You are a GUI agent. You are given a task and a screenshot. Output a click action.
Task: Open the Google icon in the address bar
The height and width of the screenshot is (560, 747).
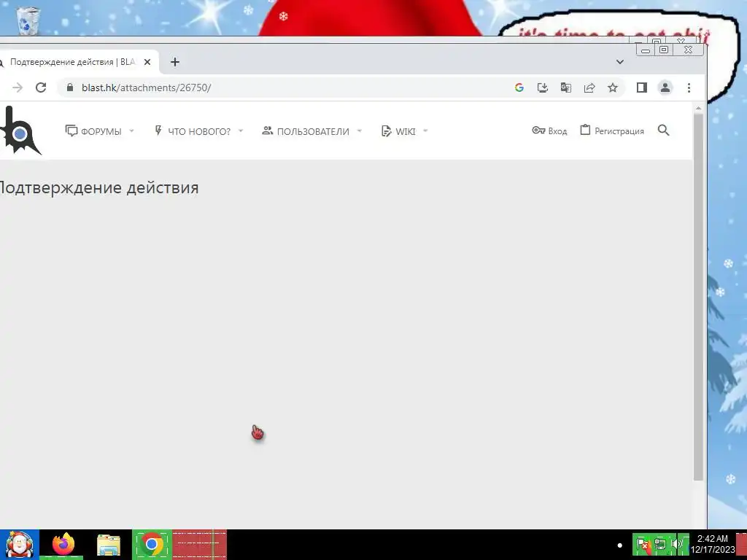(x=519, y=87)
